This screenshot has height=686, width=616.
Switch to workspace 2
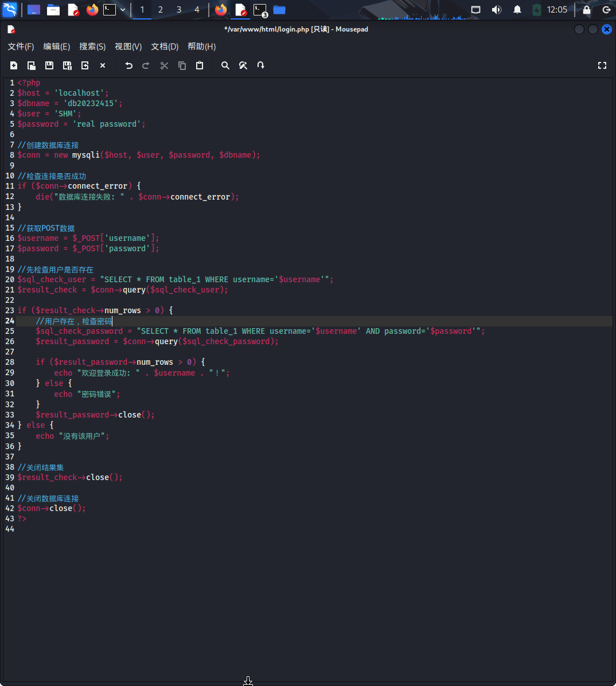(161, 10)
